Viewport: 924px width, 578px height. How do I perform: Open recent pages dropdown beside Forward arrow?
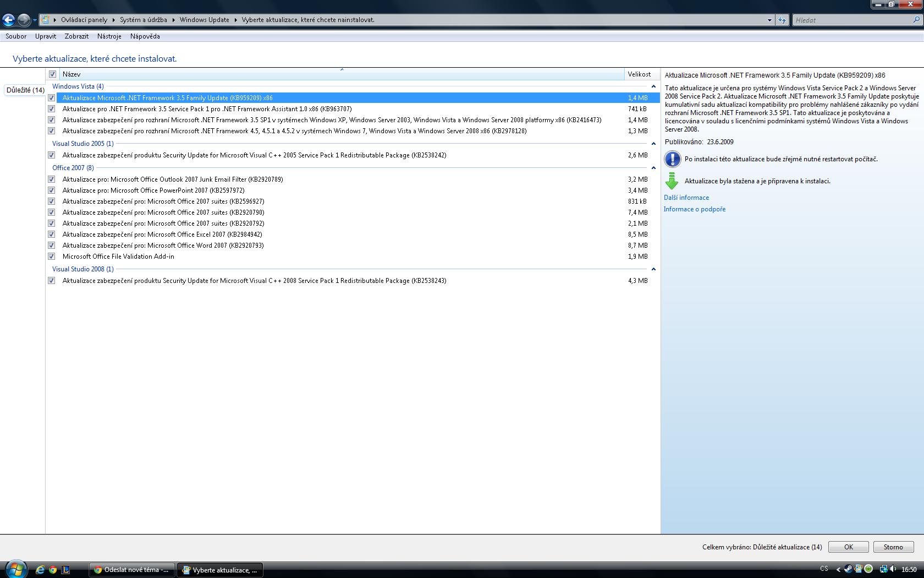[x=35, y=20]
